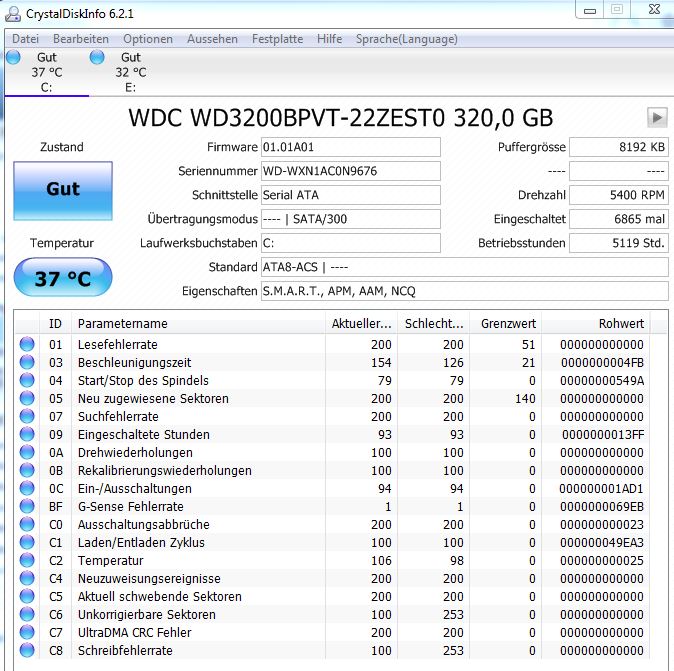Click the Schnittstelle field Serial ATA
This screenshot has height=671, width=674.
tap(351, 195)
